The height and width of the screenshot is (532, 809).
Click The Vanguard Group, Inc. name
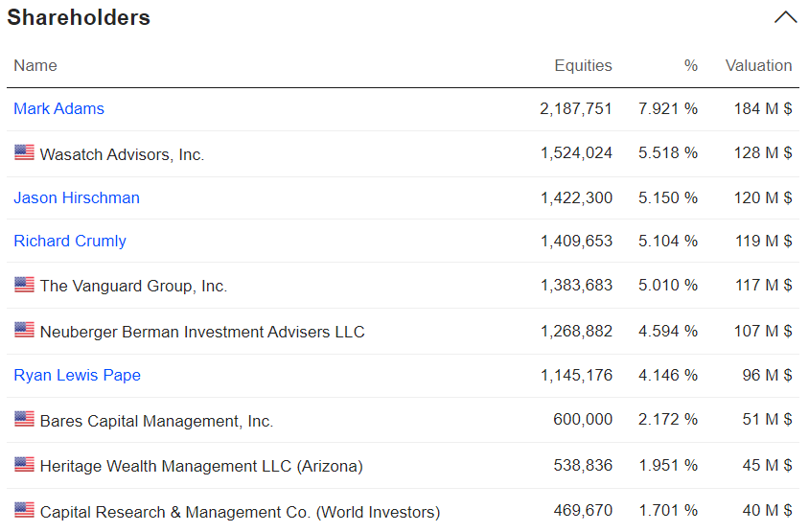click(133, 286)
